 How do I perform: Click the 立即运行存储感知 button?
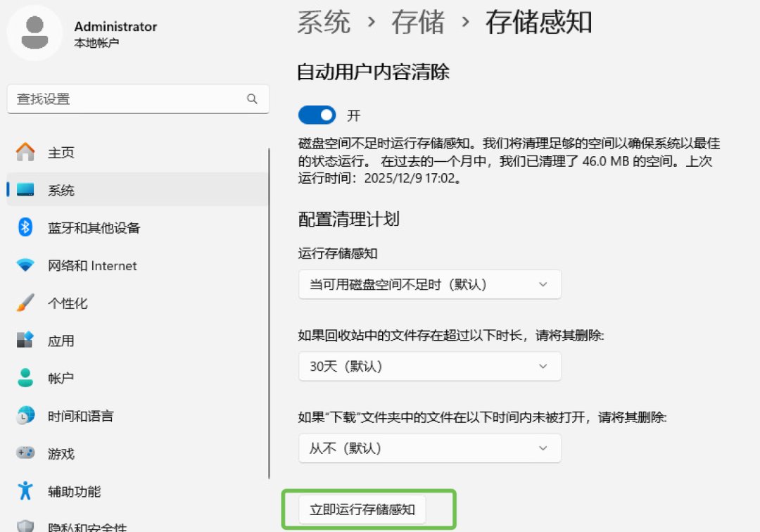pos(362,509)
